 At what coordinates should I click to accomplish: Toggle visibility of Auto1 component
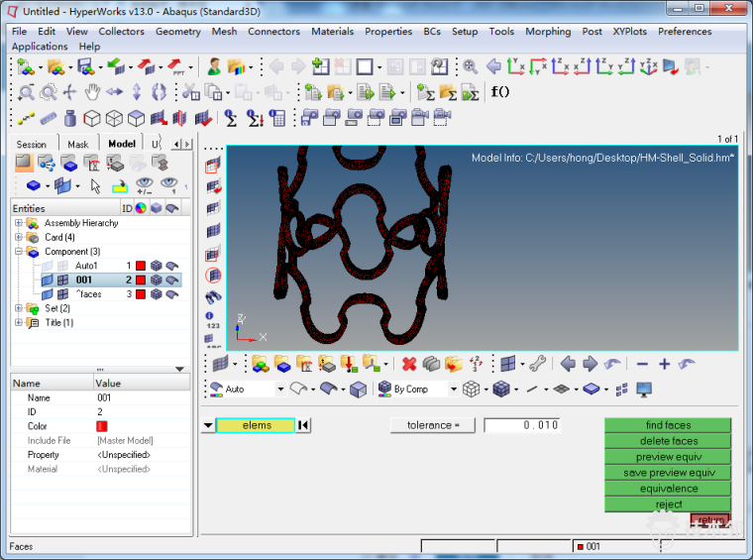(x=47, y=266)
